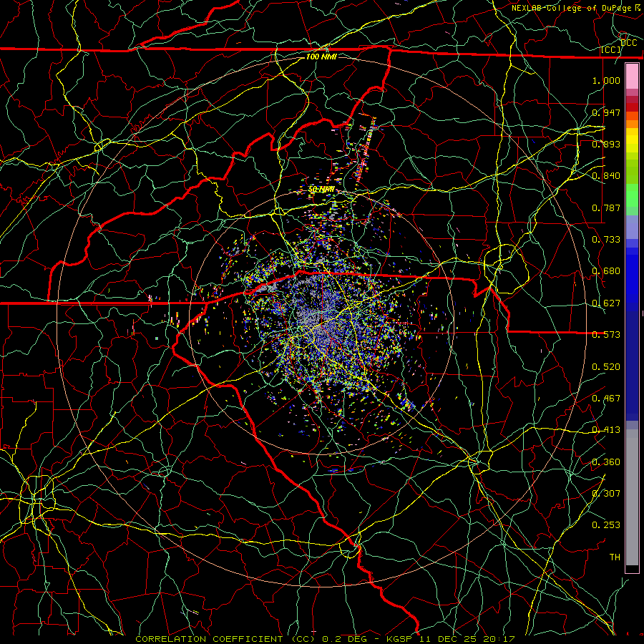Click the DCC label above the legend
The width and height of the screenshot is (644, 644).
coord(628,43)
